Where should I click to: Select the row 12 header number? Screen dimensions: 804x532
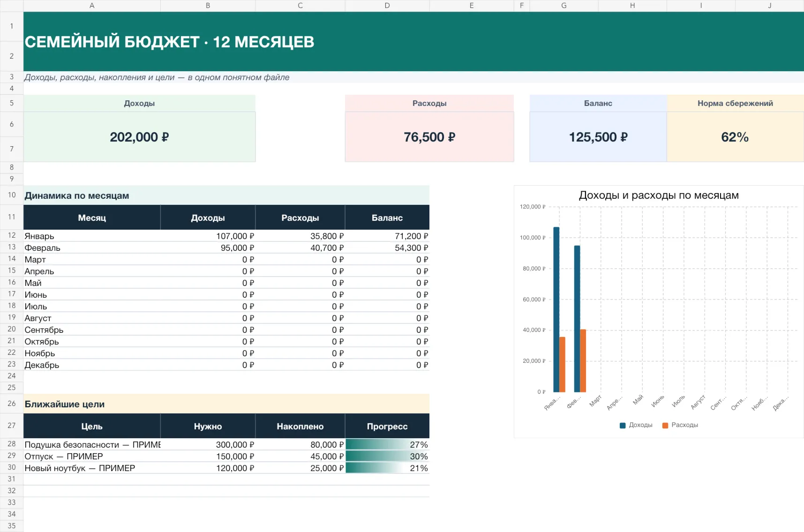click(x=12, y=235)
